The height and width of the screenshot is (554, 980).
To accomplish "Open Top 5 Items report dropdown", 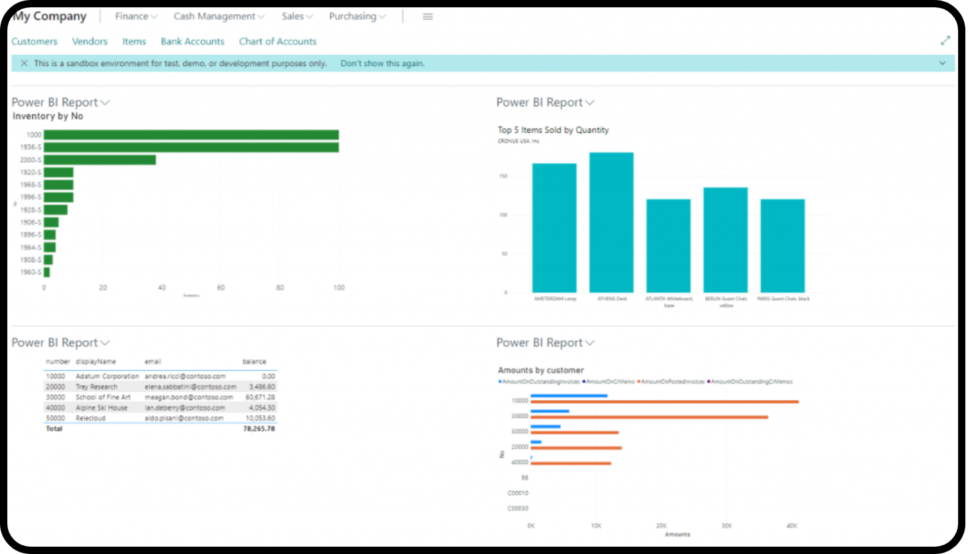I will (545, 103).
